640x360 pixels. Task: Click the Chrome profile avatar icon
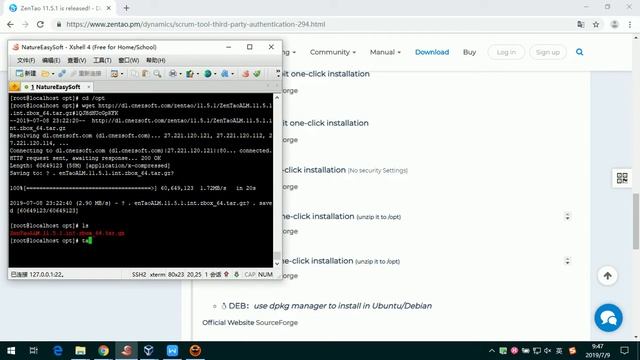pos(614,24)
